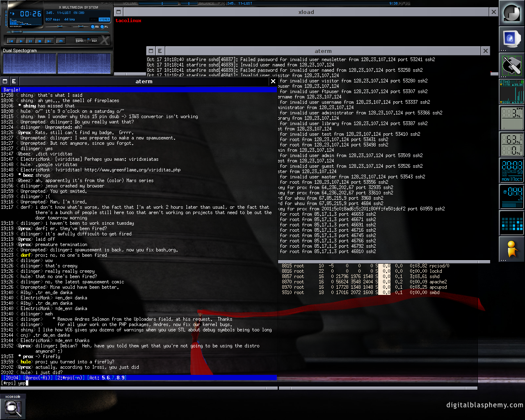The width and height of the screenshot is (525, 420).
Task: Click the 2:#rpi(+n) window indicator
Action: 70,378
